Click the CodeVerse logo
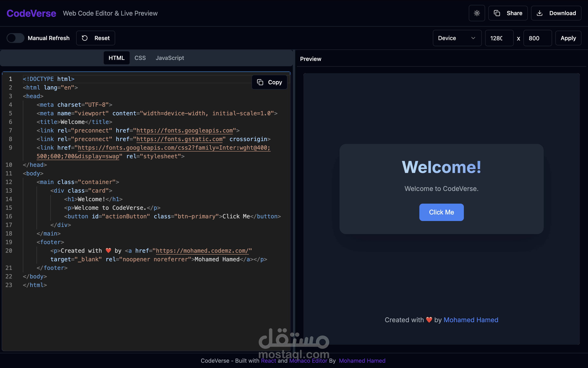 [x=31, y=13]
